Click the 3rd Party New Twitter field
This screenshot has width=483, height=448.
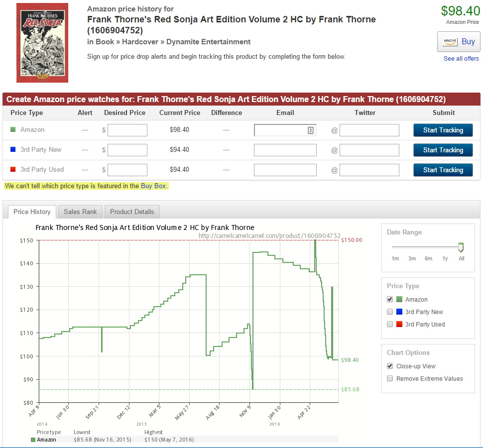(369, 150)
